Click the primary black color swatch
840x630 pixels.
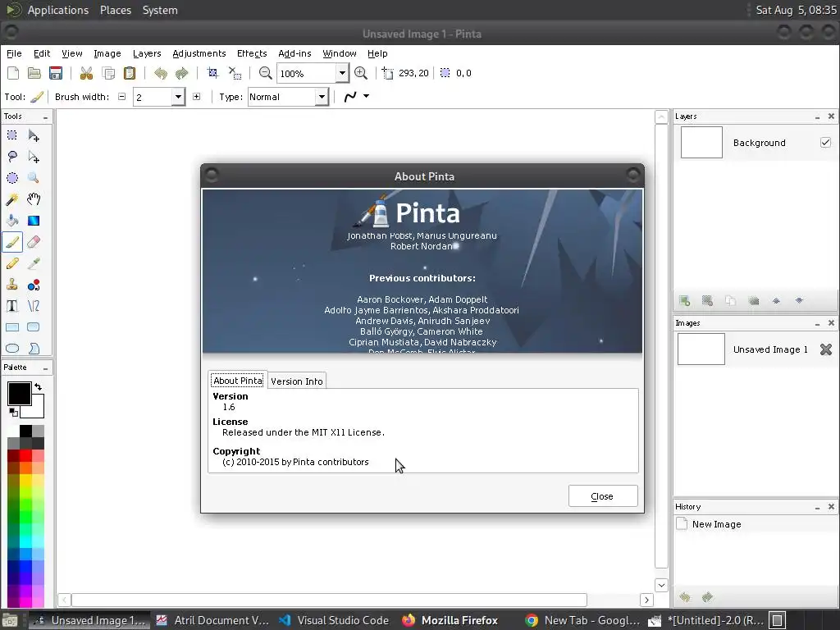20,394
